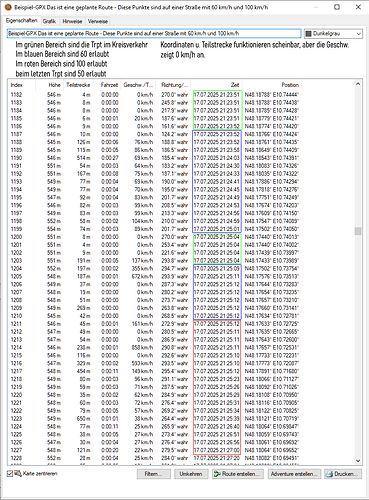Screen dimensions: 369x500
Task: Select row with index 1217
Action: [155, 371]
